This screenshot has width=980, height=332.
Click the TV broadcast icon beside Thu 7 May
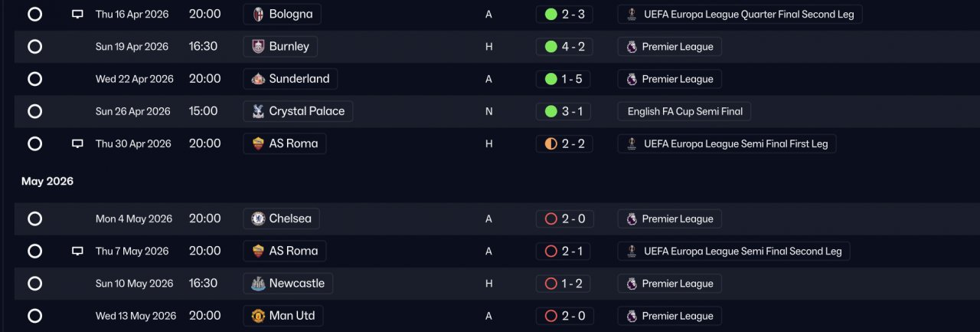(x=77, y=251)
